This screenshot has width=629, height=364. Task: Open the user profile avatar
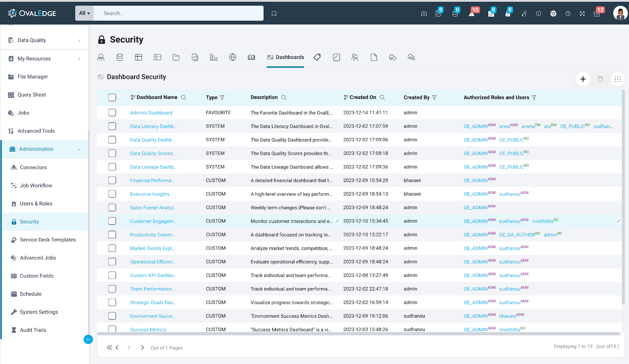(620, 13)
